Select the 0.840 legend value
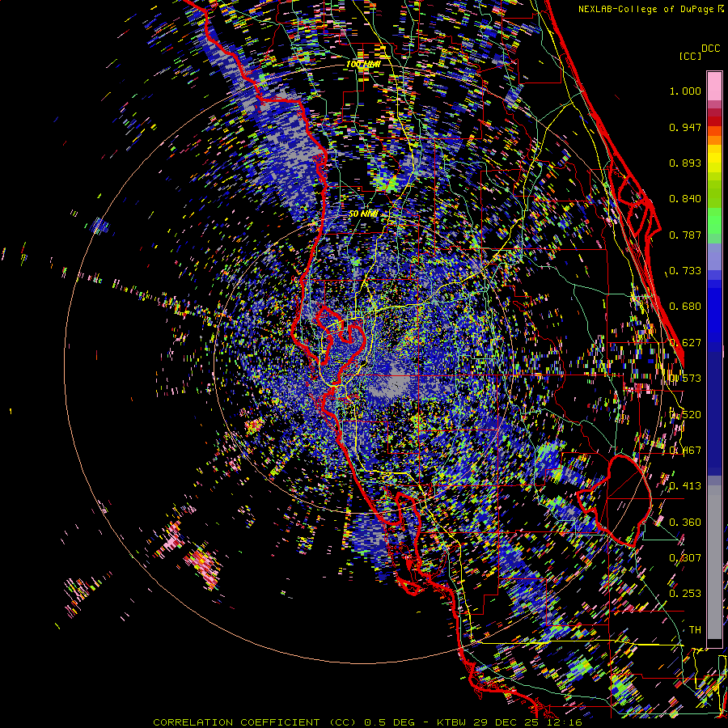This screenshot has height=728, width=728. [x=685, y=199]
